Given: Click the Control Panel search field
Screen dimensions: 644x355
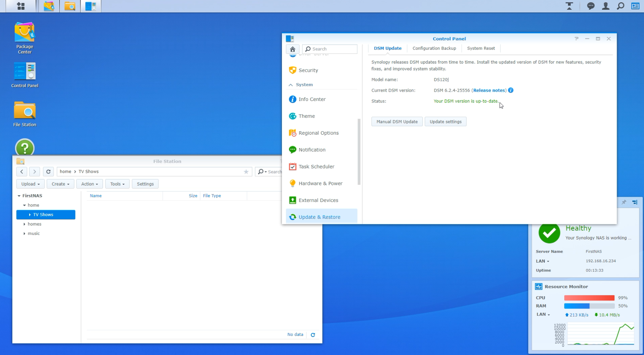Looking at the screenshot, I should (x=330, y=49).
